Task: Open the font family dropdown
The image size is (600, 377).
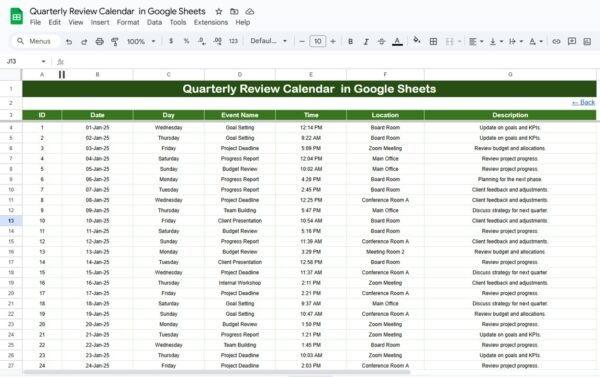Action: [269, 41]
